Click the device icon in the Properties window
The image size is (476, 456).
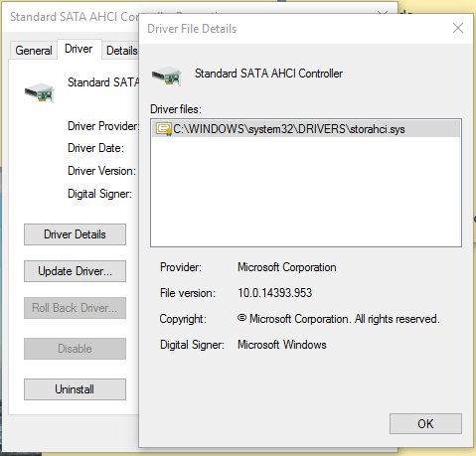click(40, 92)
